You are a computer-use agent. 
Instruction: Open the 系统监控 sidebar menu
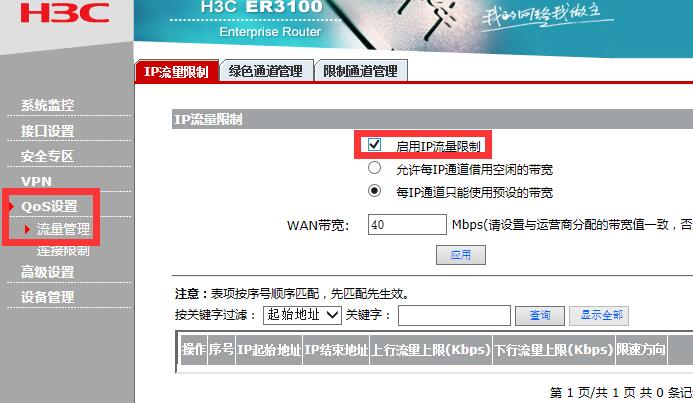pyautogui.click(x=47, y=105)
